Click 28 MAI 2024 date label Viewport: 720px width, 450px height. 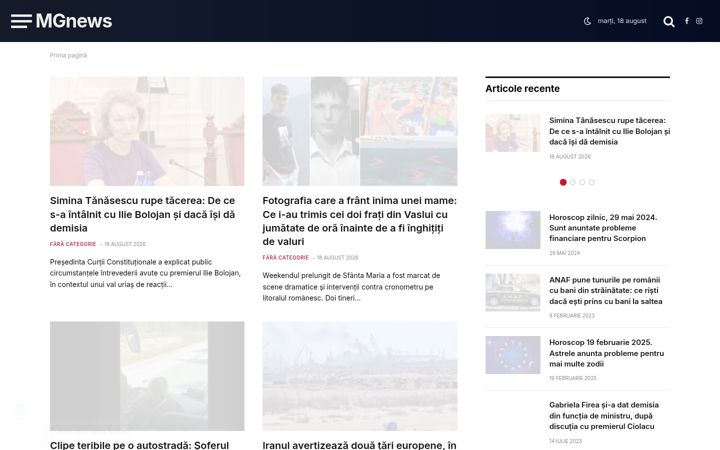click(x=564, y=253)
